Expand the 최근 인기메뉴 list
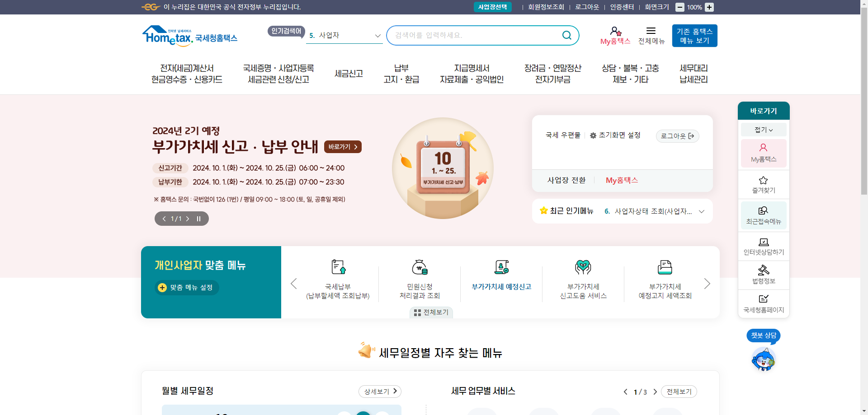This screenshot has height=415, width=868. (x=701, y=211)
